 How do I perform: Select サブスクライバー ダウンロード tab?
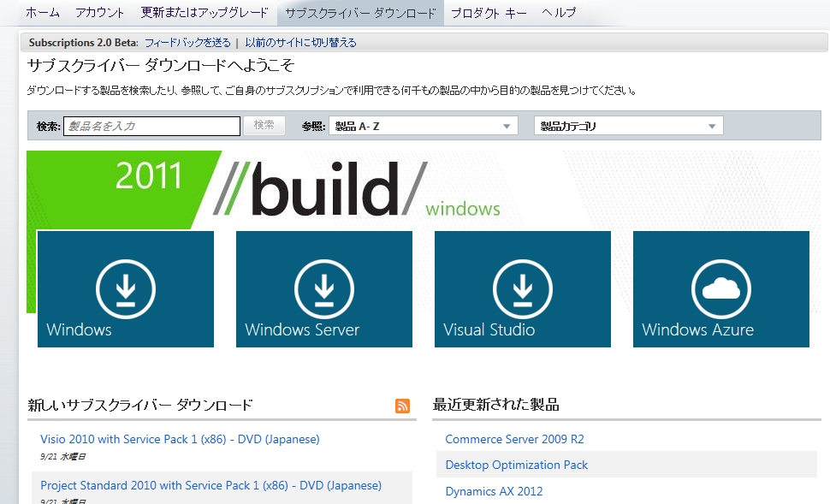click(x=360, y=13)
